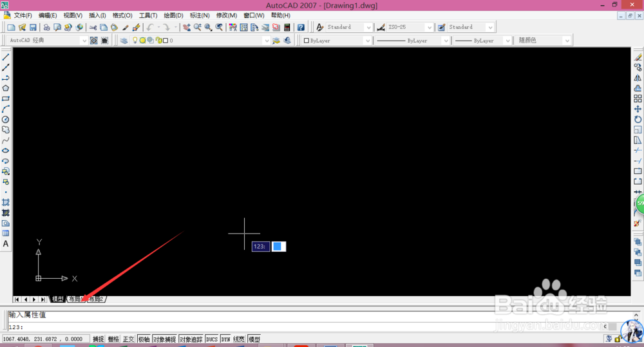Screen dimensions: 644x347
Task: Toggle 对象追踪 object tracking
Action: [x=191, y=339]
